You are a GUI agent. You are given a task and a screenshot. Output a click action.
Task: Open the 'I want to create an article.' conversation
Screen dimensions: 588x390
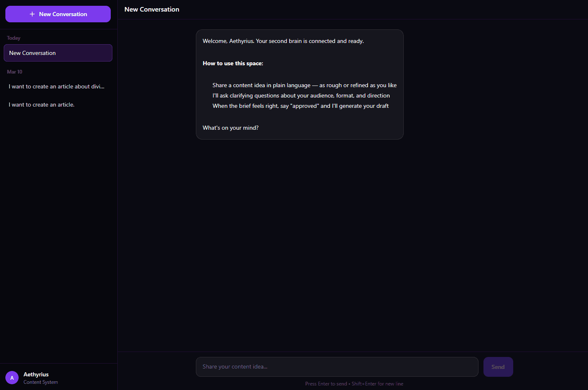click(58, 105)
